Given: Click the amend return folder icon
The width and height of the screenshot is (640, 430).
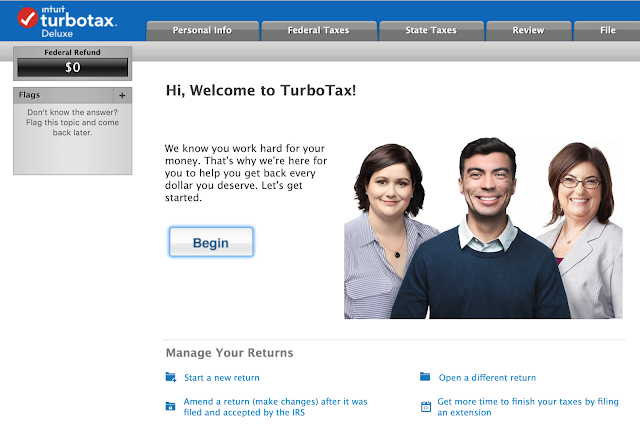Looking at the screenshot, I should 171,406.
